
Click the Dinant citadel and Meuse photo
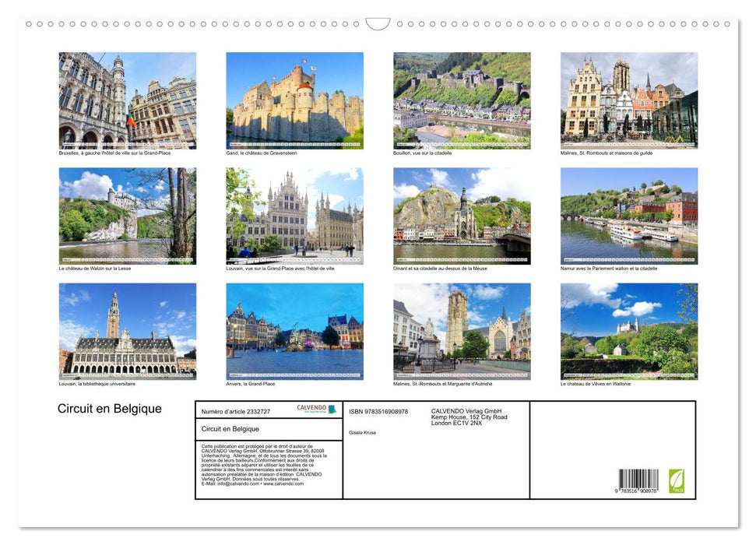pyautogui.click(x=462, y=216)
